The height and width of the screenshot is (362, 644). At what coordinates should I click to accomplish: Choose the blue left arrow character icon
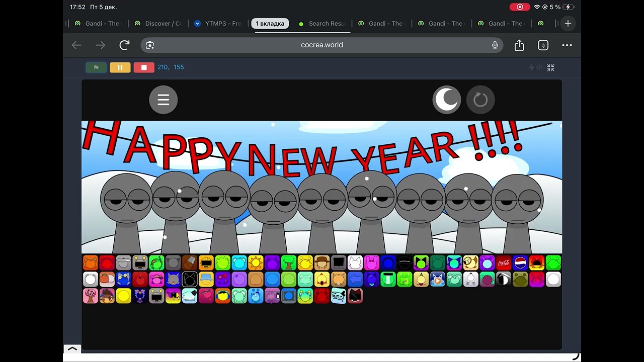355,279
